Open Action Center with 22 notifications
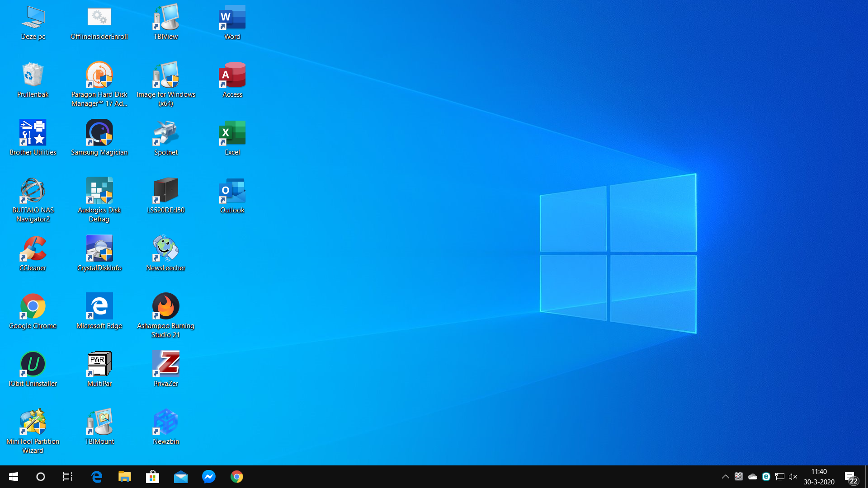 (851, 477)
